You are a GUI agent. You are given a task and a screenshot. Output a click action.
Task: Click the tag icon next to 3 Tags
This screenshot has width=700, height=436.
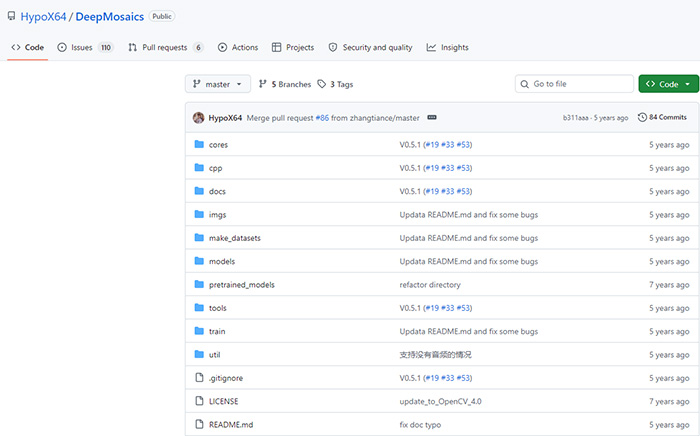tap(321, 84)
